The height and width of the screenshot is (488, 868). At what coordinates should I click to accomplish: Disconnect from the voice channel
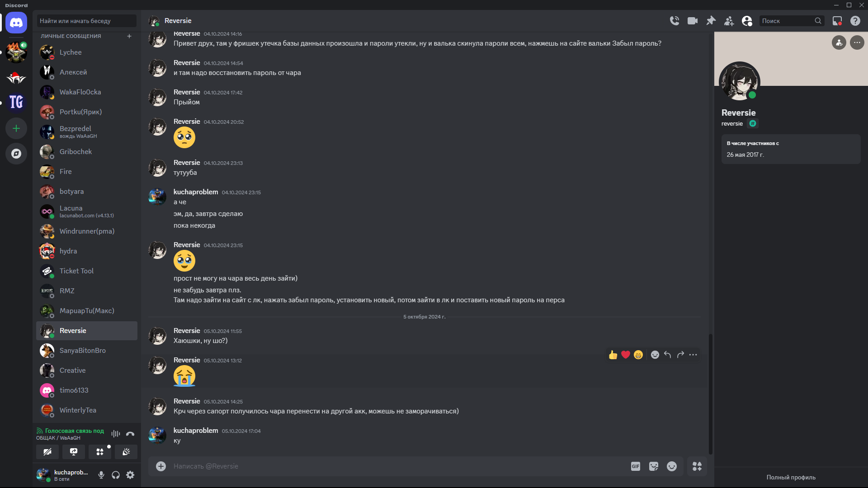pyautogui.click(x=130, y=434)
